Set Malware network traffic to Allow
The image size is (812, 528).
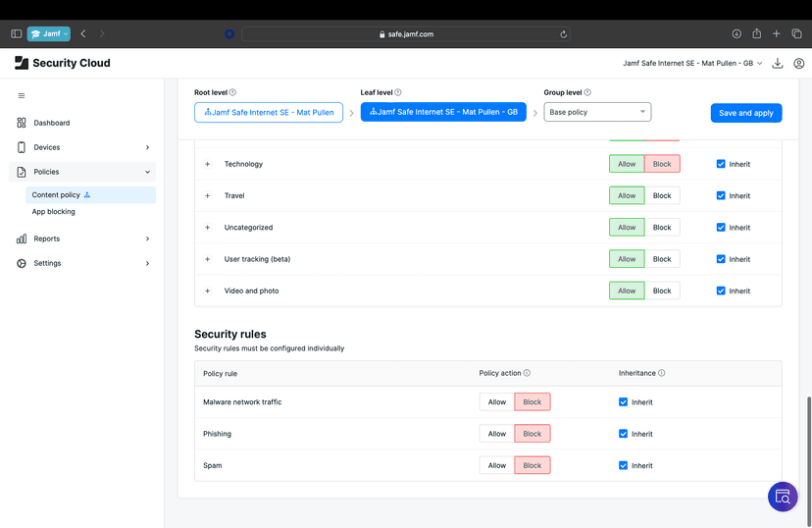click(x=497, y=401)
